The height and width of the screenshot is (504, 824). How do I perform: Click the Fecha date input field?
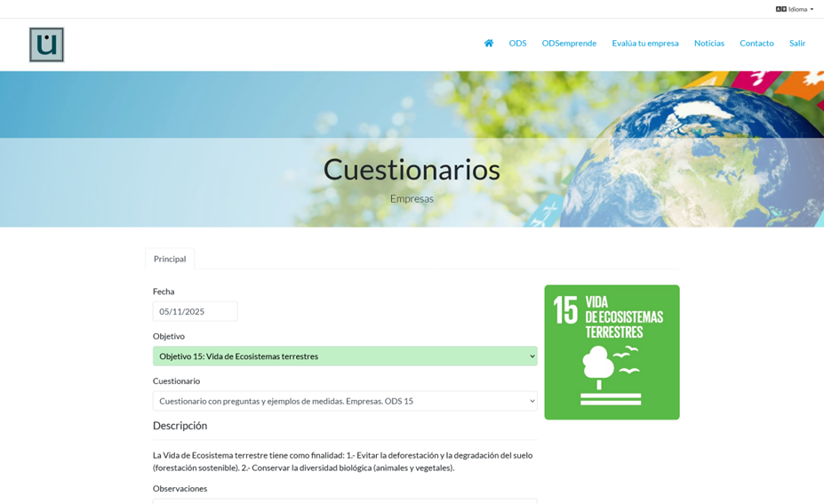pos(195,312)
